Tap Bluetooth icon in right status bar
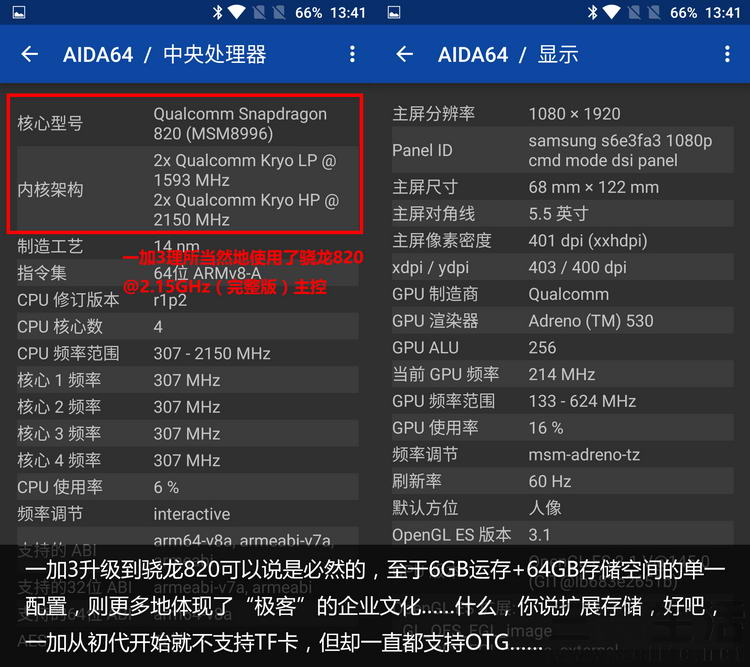This screenshot has width=750, height=667. click(x=593, y=12)
